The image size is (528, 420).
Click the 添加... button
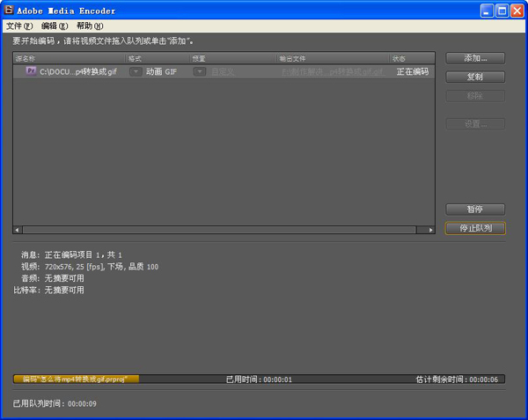pos(475,58)
